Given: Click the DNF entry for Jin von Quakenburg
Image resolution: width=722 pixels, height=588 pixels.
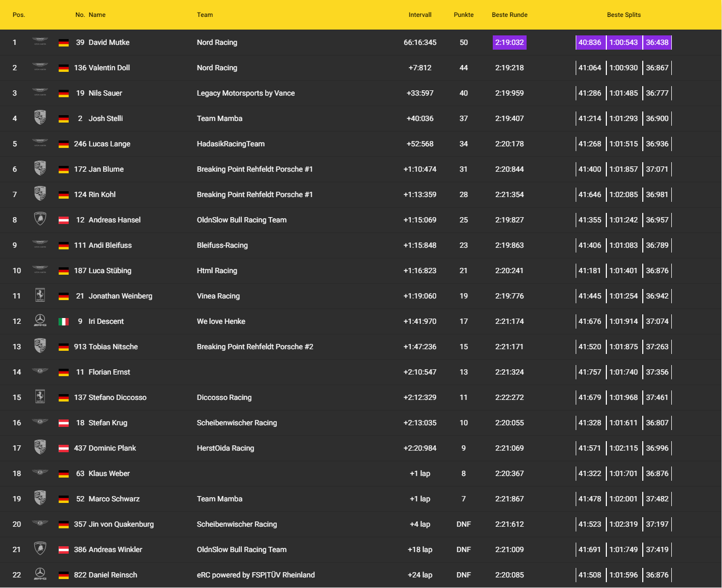Looking at the screenshot, I should pyautogui.click(x=463, y=524).
